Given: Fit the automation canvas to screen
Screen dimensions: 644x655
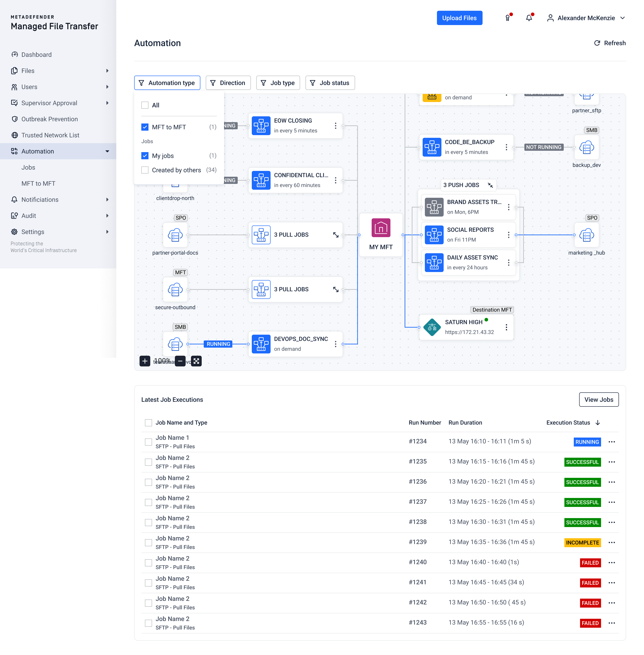Looking at the screenshot, I should [196, 361].
